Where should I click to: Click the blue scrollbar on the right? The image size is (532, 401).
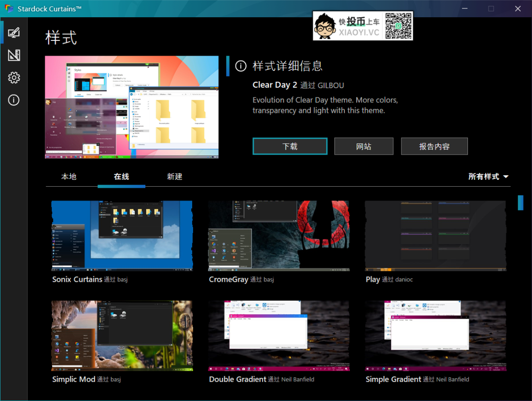[x=520, y=202]
